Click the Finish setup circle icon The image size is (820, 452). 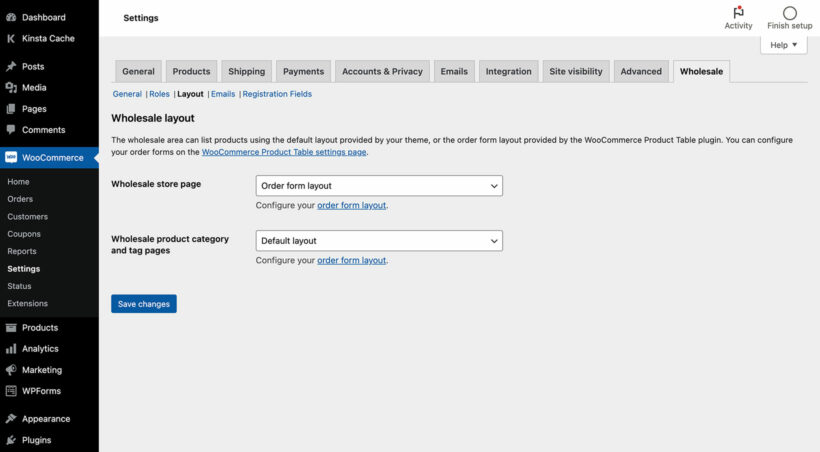pos(790,13)
